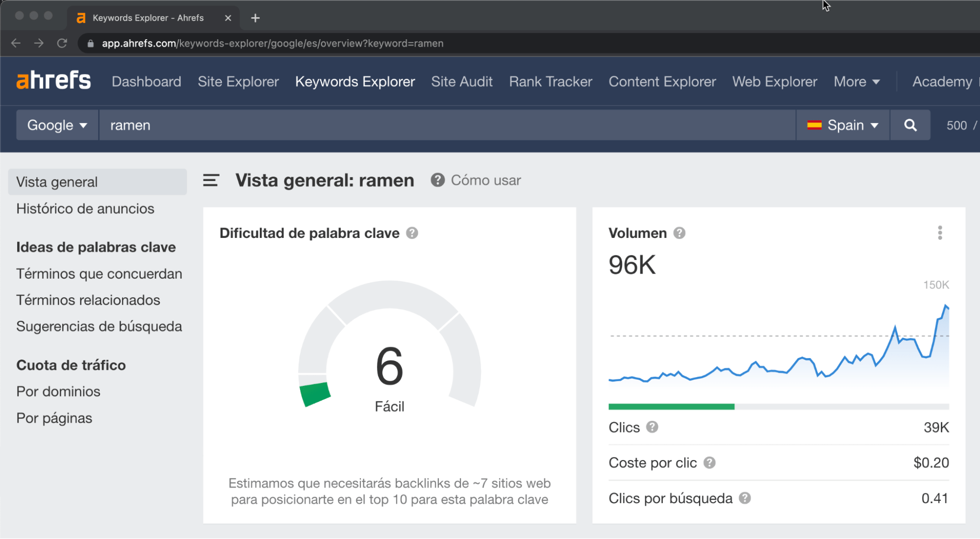View Términos que concuerdan keyword ideas
Viewport: 980px width, 539px height.
pos(99,274)
